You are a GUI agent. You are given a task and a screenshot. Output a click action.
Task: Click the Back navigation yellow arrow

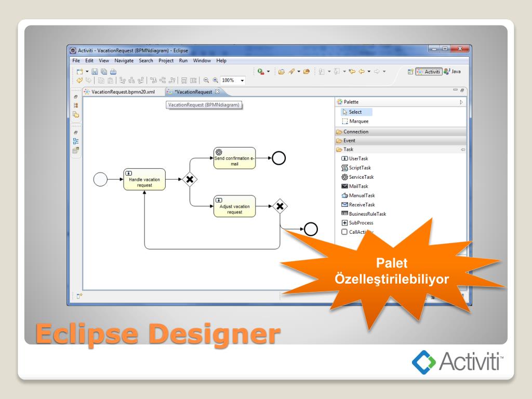click(x=362, y=72)
